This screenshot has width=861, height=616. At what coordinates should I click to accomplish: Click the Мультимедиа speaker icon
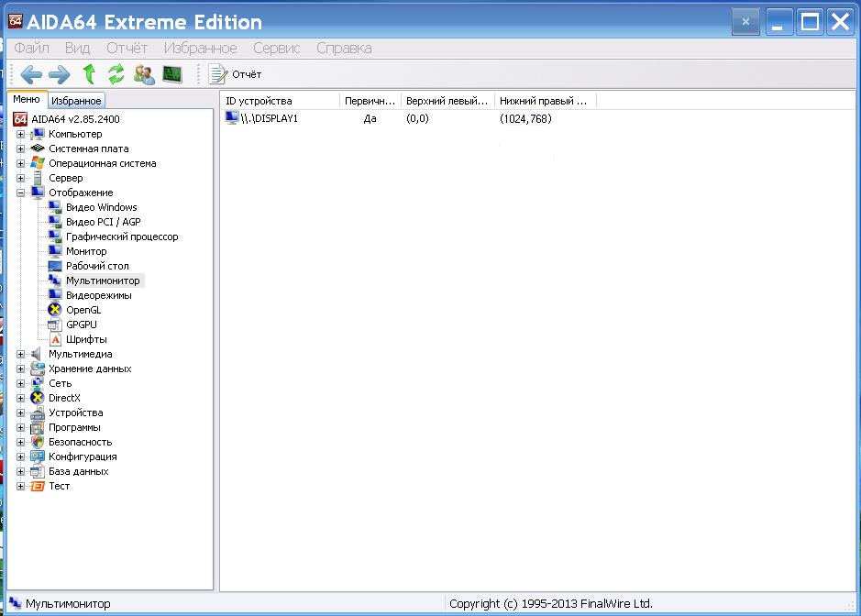click(37, 354)
